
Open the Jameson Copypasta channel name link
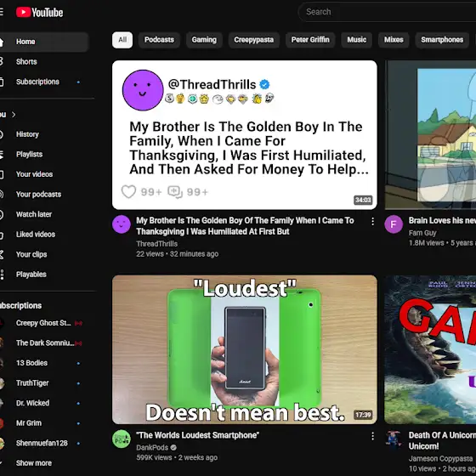click(440, 458)
